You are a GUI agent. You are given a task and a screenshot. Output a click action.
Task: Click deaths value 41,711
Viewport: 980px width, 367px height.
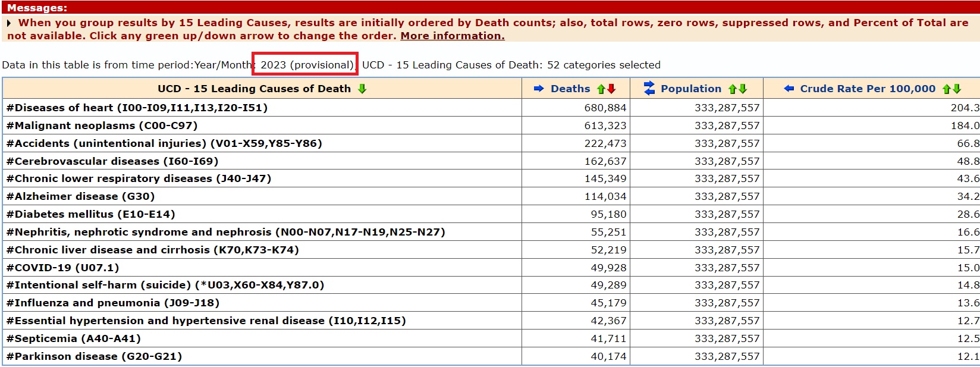point(609,338)
